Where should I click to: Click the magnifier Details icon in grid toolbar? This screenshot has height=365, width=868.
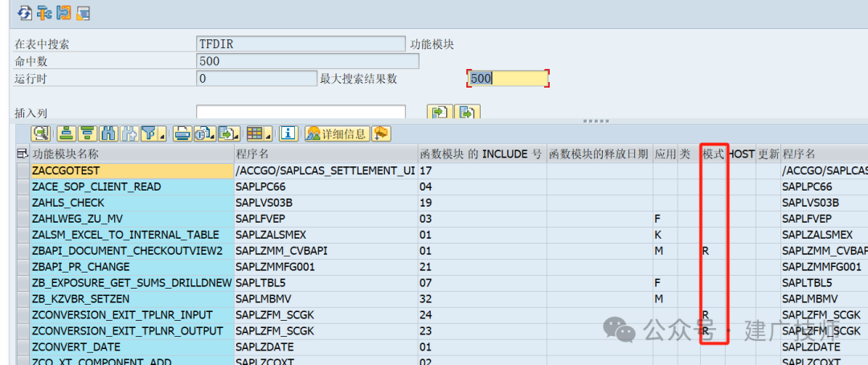click(x=41, y=133)
